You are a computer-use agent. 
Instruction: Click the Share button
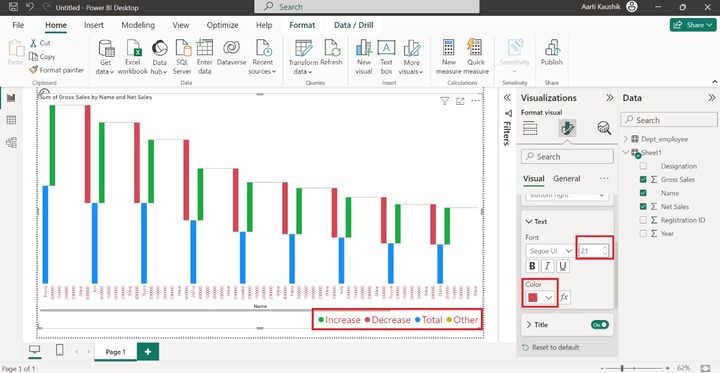pos(692,25)
